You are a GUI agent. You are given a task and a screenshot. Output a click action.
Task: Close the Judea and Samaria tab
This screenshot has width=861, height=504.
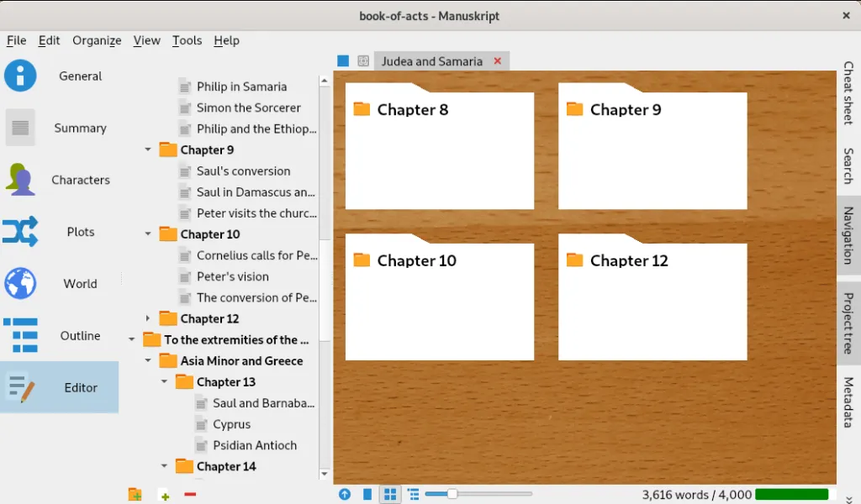(x=498, y=61)
